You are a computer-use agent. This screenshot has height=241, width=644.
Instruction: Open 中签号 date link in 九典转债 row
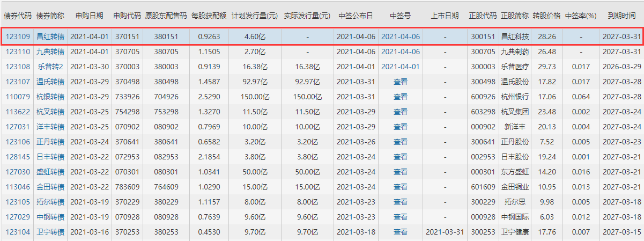pos(401,52)
